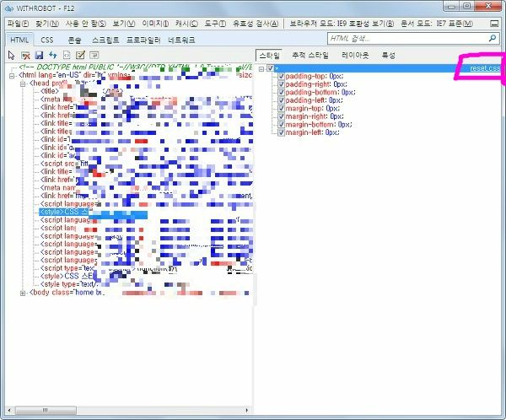506x420 pixels.
Task: Uncheck the margin-right property checkbox
Action: coord(281,116)
